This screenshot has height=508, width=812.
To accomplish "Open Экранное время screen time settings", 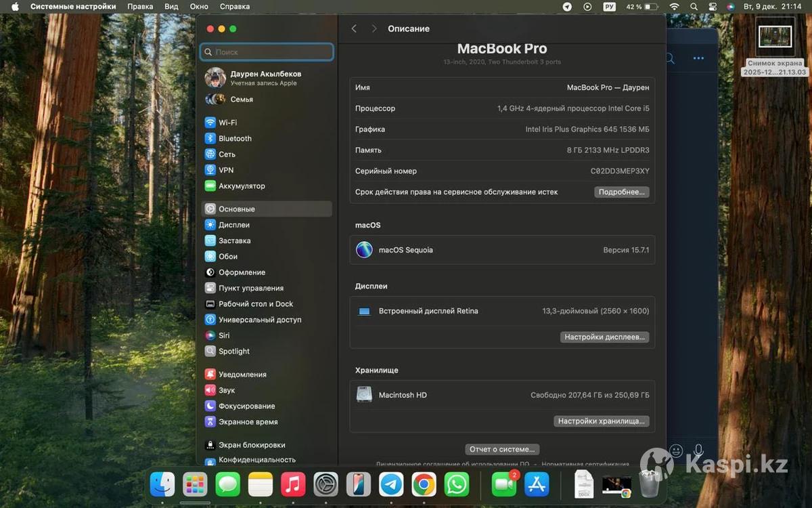I will 248,421.
